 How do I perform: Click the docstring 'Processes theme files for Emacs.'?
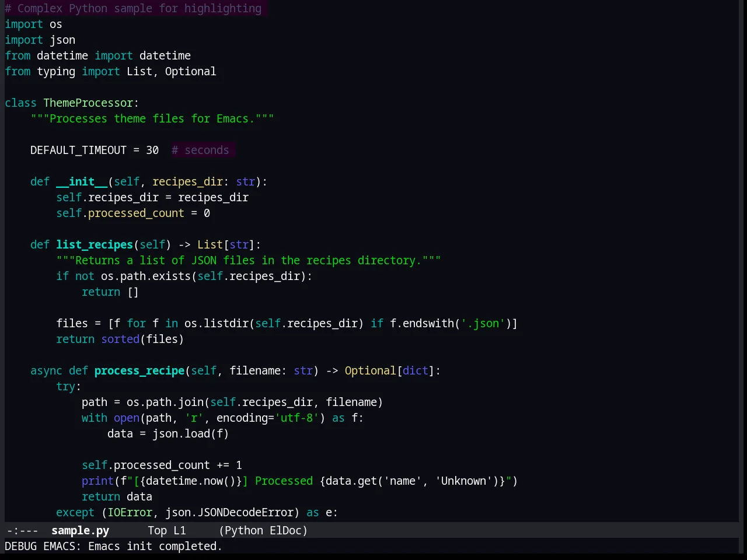tap(152, 118)
